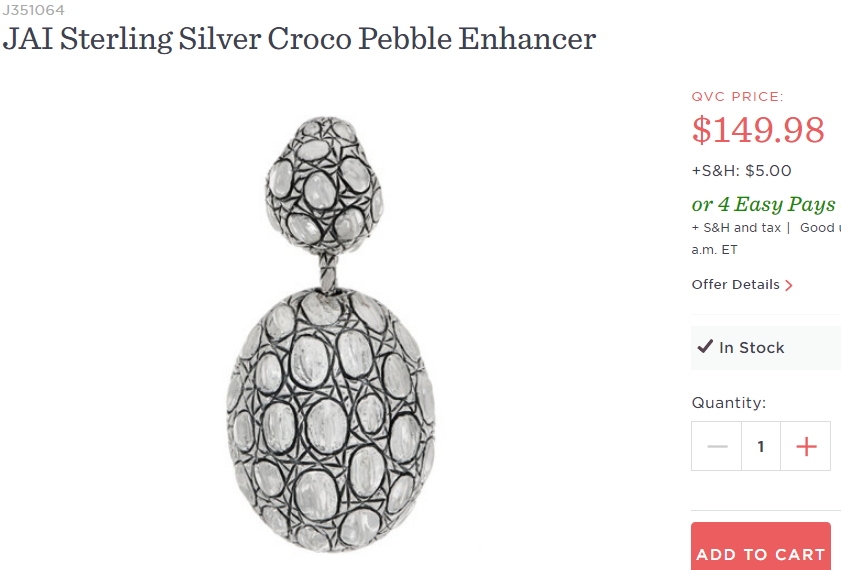Select the item number J351064
This screenshot has height=570, width=841.
(x=32, y=10)
